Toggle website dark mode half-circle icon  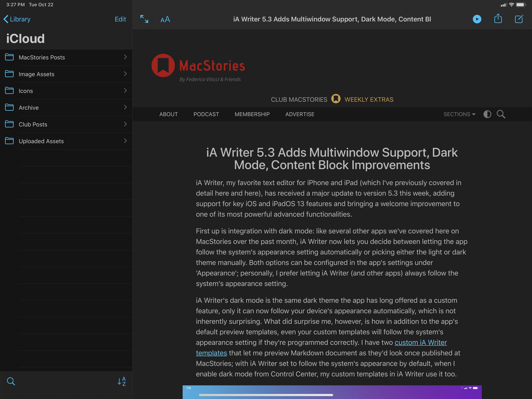pyautogui.click(x=487, y=114)
